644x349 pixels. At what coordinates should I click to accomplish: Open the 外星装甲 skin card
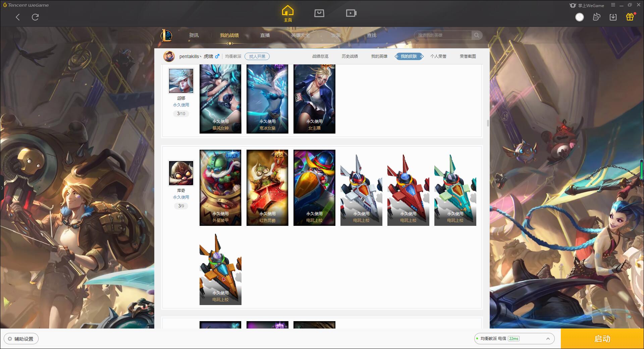220,188
